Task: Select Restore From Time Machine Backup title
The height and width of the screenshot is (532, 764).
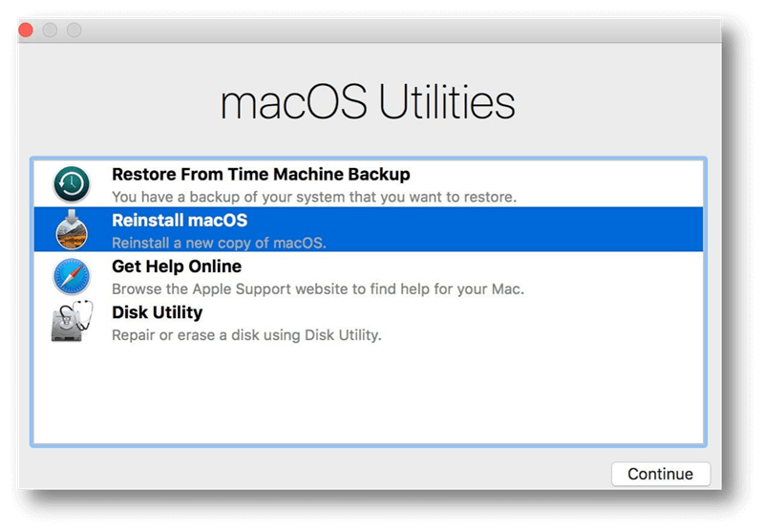Action: point(261,175)
